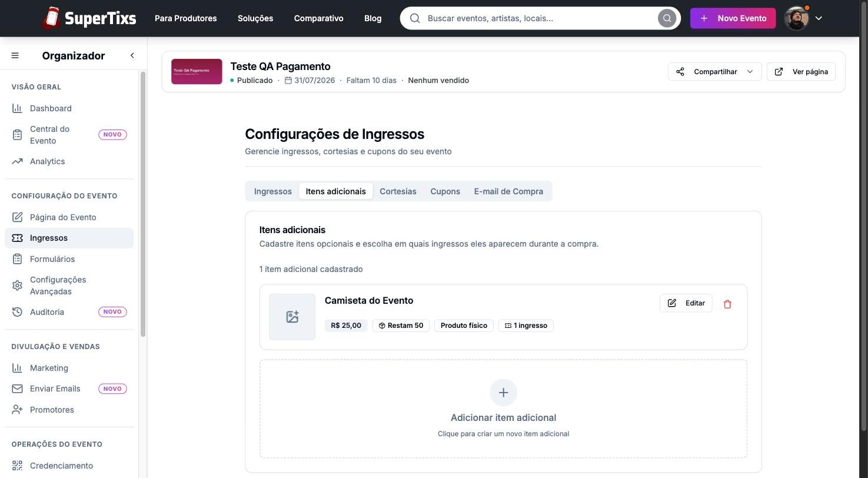Image resolution: width=868 pixels, height=478 pixels.
Task: Click the Ingressos ticket icon in sidebar
Action: 17,238
